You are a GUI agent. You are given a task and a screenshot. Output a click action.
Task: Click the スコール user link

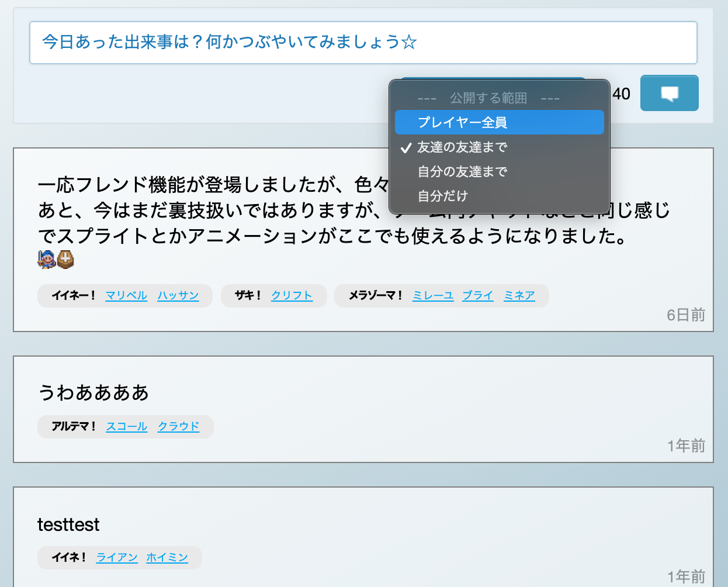(x=127, y=427)
